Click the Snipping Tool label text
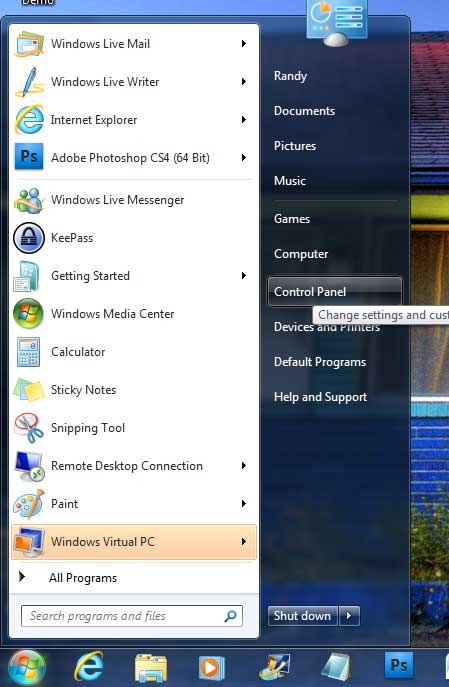 coord(88,428)
